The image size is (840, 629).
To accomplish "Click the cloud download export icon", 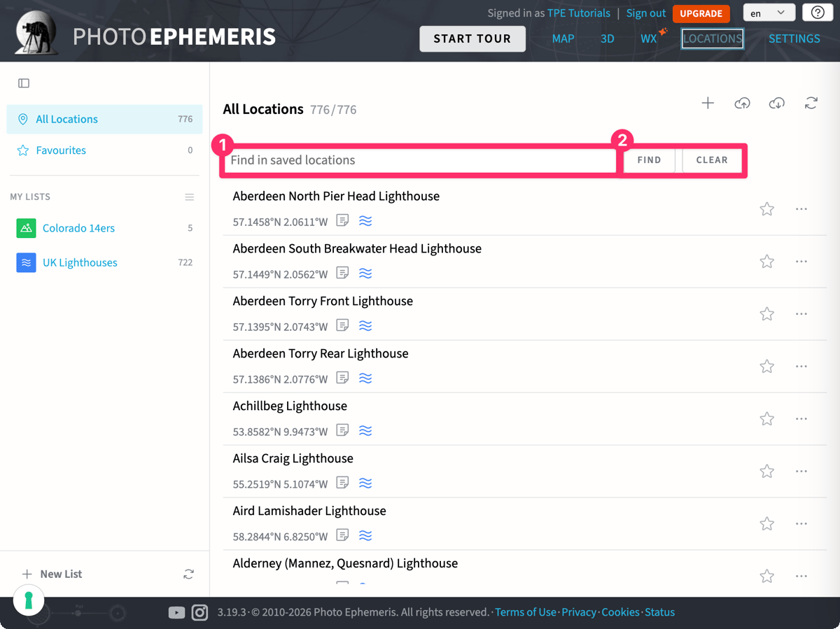I will (x=776, y=104).
